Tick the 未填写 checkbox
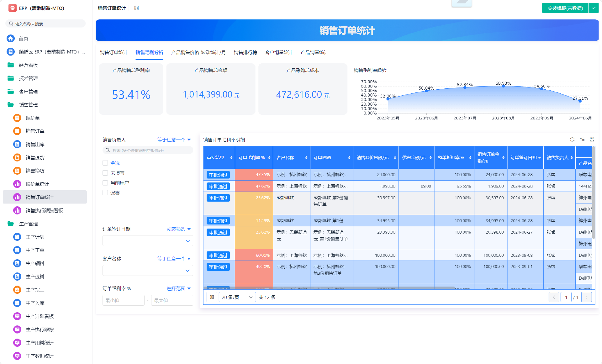Image resolution: width=602 pixels, height=364 pixels. click(105, 173)
